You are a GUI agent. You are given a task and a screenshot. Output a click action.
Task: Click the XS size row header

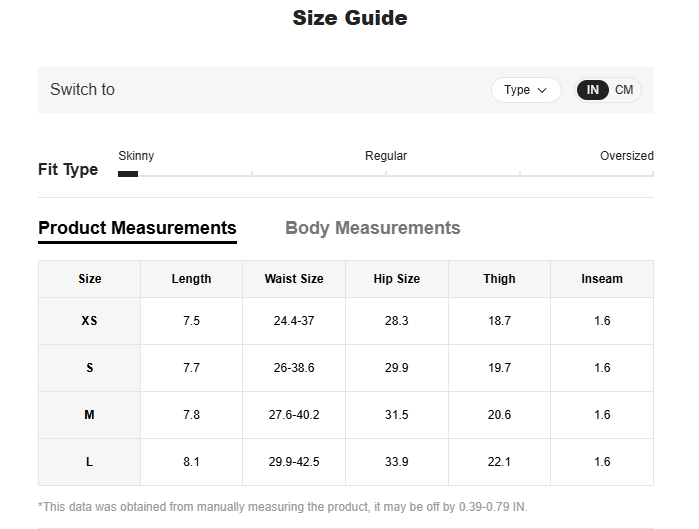click(x=90, y=321)
